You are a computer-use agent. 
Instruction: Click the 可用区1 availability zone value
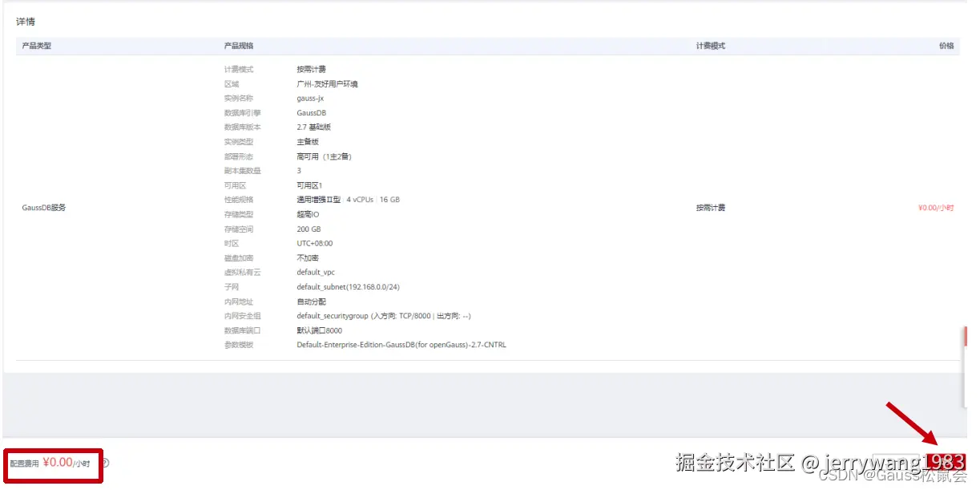pyautogui.click(x=310, y=184)
